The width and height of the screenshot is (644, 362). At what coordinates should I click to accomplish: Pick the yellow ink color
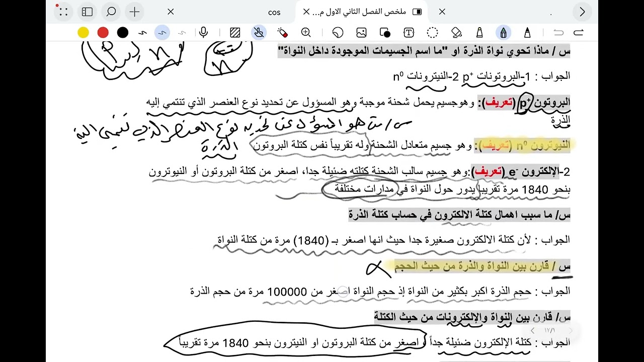click(84, 33)
